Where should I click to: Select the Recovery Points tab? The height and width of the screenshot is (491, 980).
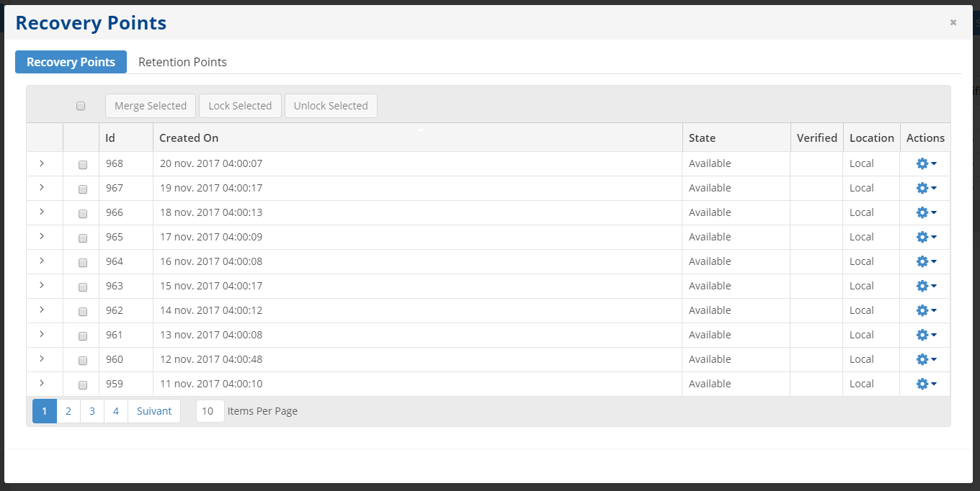click(71, 62)
